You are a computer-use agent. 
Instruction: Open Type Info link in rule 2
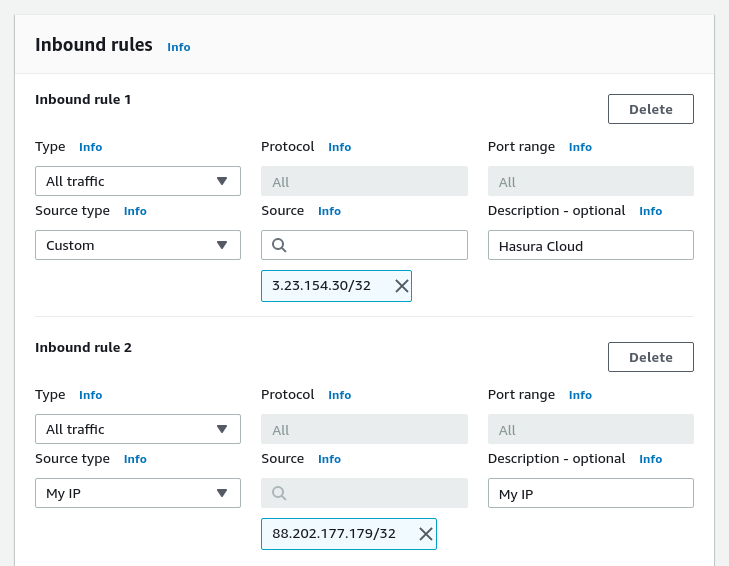click(90, 395)
